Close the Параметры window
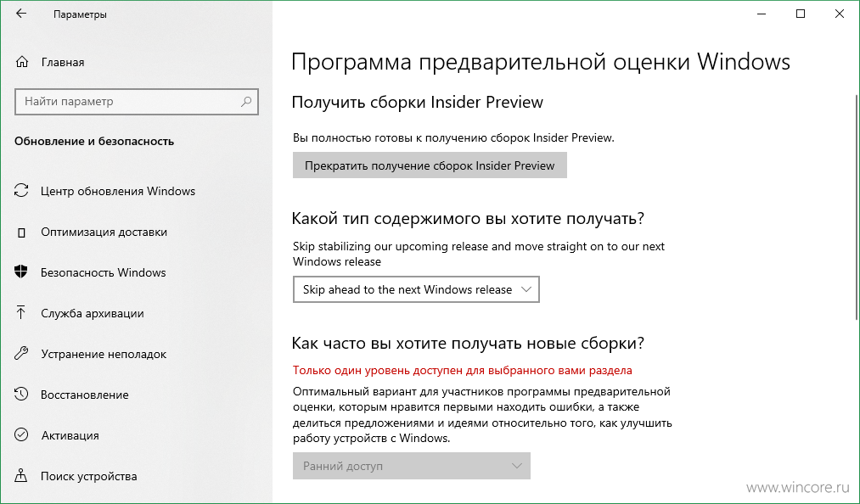 click(x=839, y=14)
